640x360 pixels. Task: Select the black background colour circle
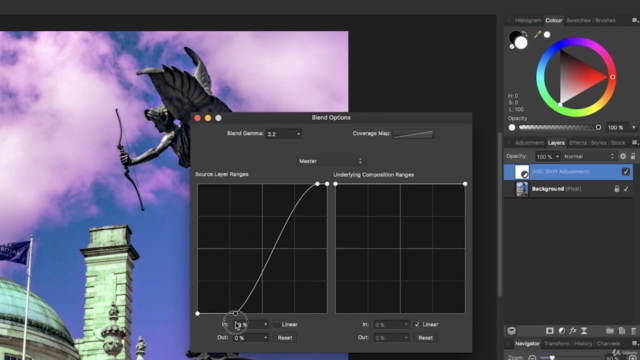click(x=514, y=37)
